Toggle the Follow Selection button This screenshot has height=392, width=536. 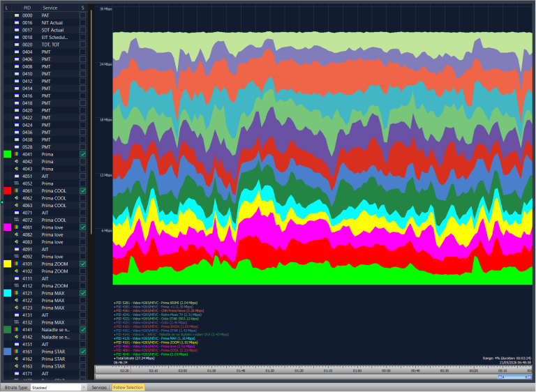128,388
